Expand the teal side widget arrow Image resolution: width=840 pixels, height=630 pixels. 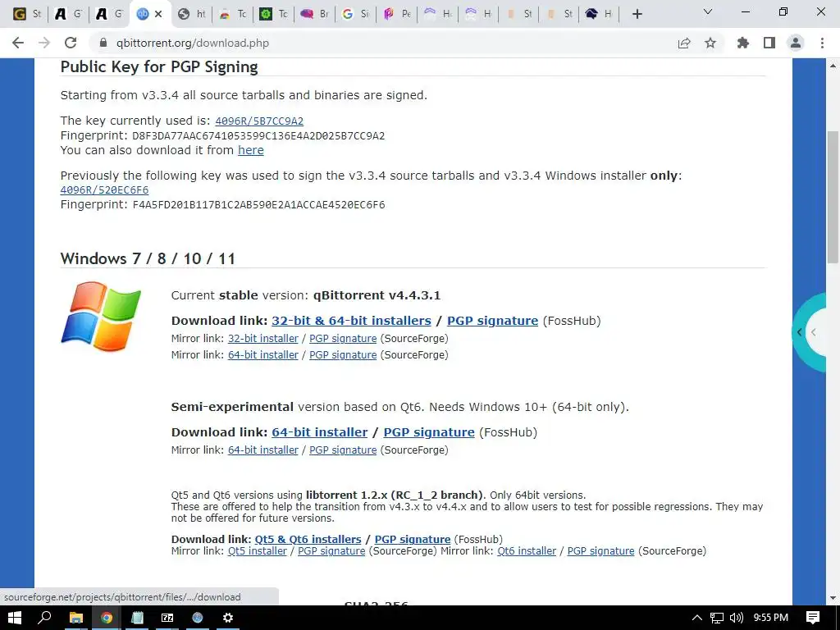(x=800, y=332)
